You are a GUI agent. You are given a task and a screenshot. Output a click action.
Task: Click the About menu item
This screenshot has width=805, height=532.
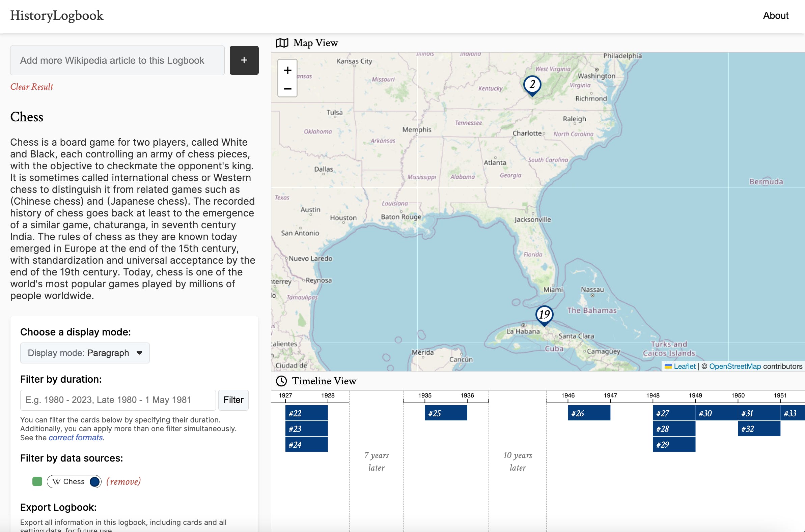pyautogui.click(x=776, y=16)
